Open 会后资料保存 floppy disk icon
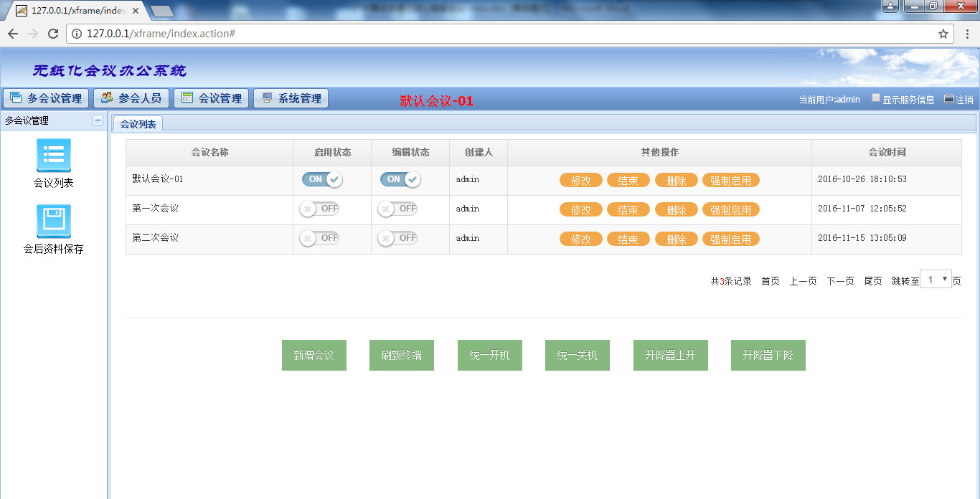Viewport: 980px width, 499px height. (x=53, y=222)
